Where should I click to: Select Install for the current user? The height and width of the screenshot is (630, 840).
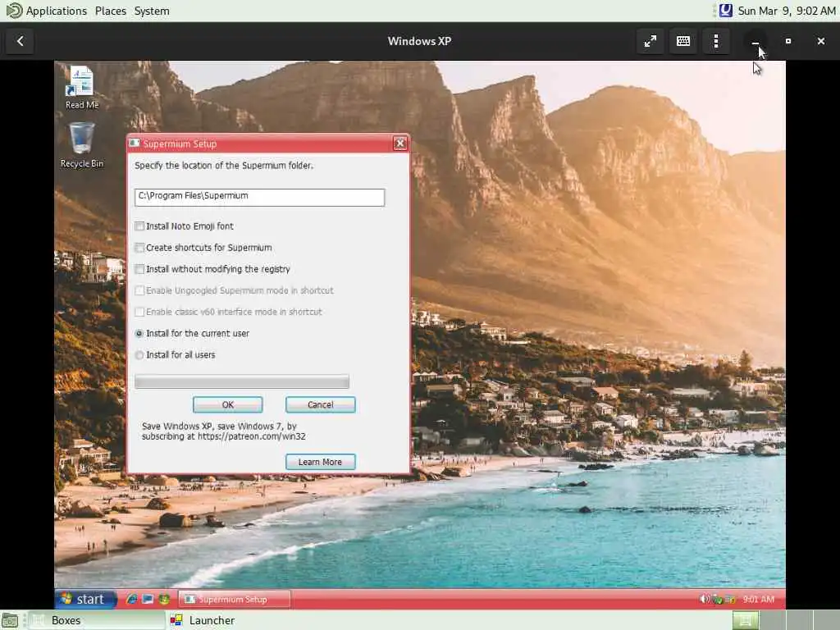click(139, 333)
